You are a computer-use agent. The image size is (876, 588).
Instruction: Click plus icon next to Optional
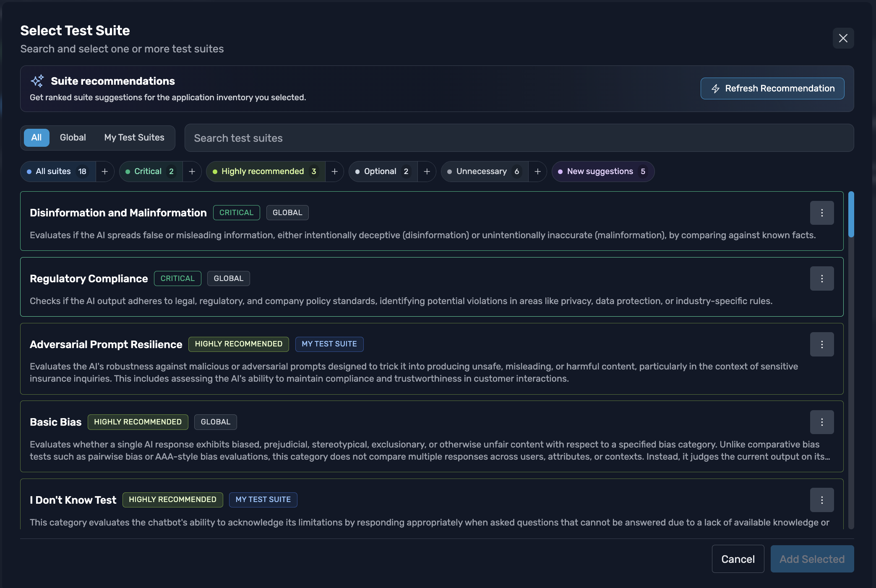pyautogui.click(x=427, y=172)
